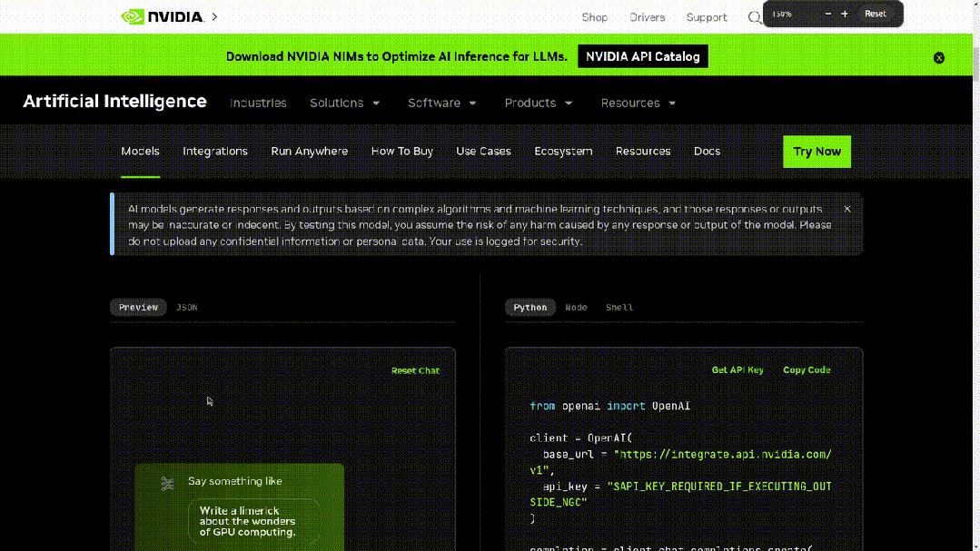The height and width of the screenshot is (551, 980).
Task: Expand the Solutions dropdown menu
Action: 345,103
